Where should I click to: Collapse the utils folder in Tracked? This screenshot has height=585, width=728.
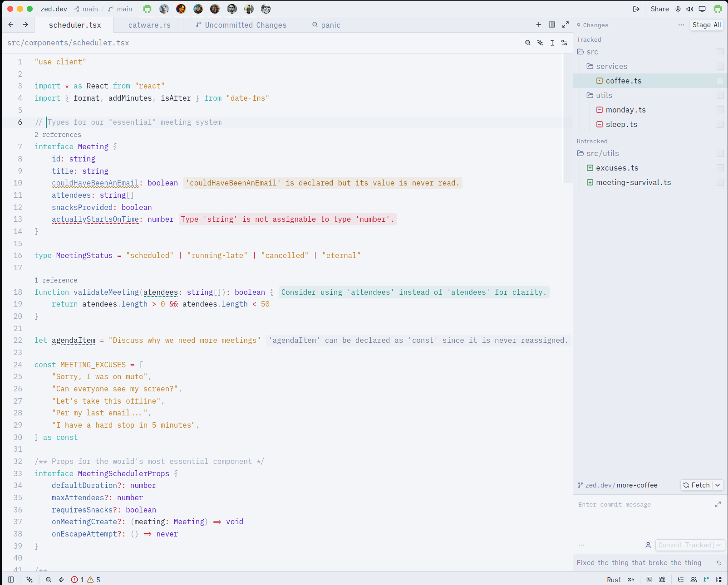tap(599, 95)
